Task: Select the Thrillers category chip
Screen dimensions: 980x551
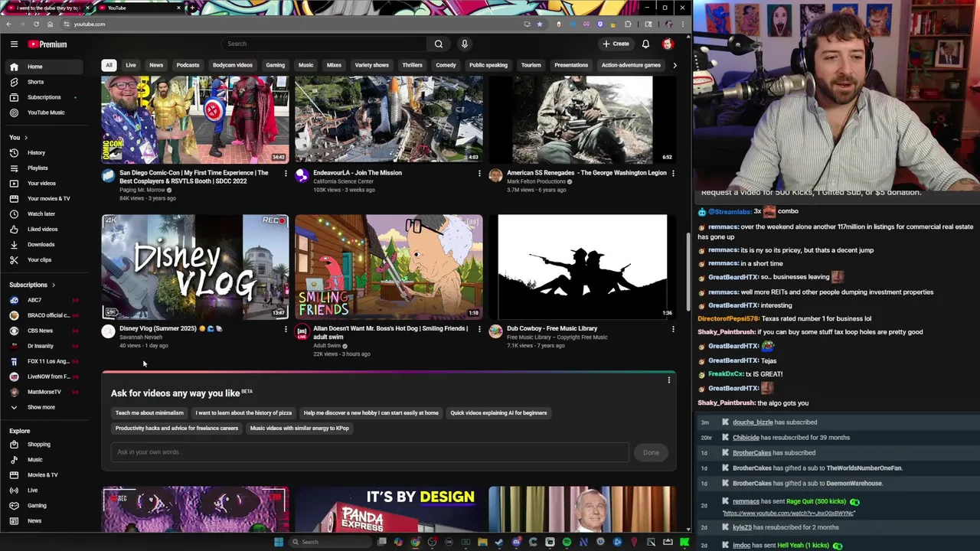Action: [412, 65]
